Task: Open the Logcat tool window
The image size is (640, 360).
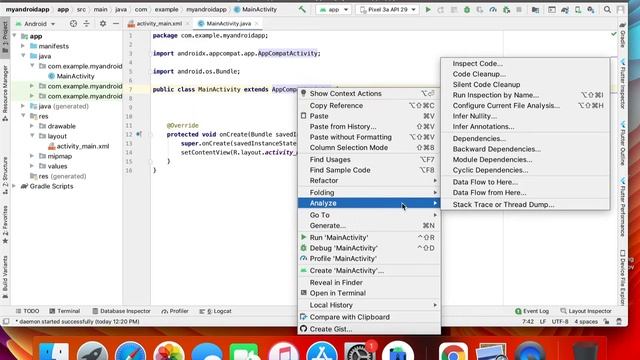Action: (x=216, y=311)
